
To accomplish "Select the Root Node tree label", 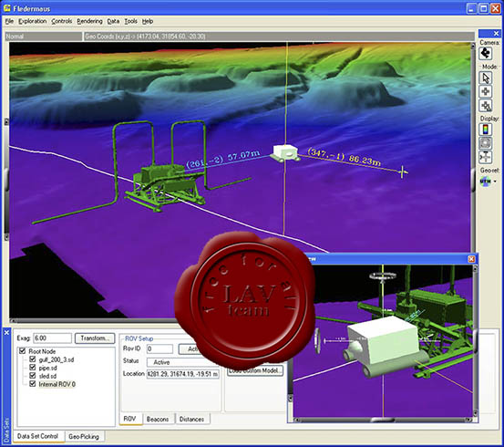I will 42,351.
